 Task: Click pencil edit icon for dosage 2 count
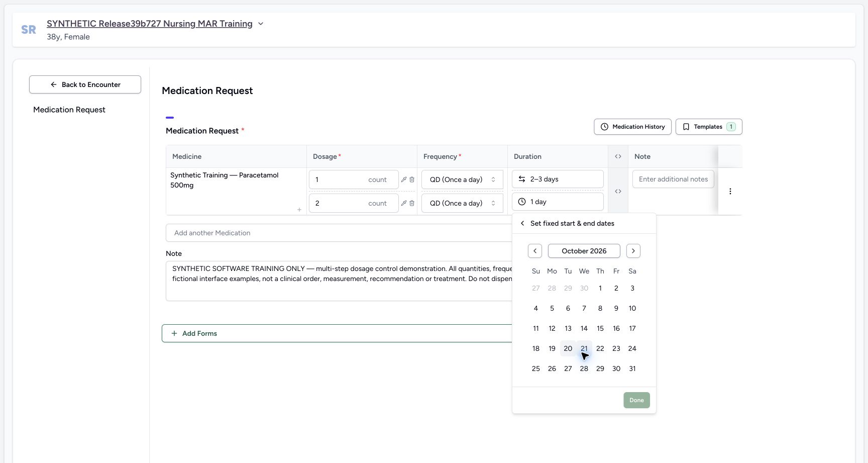pyautogui.click(x=404, y=203)
